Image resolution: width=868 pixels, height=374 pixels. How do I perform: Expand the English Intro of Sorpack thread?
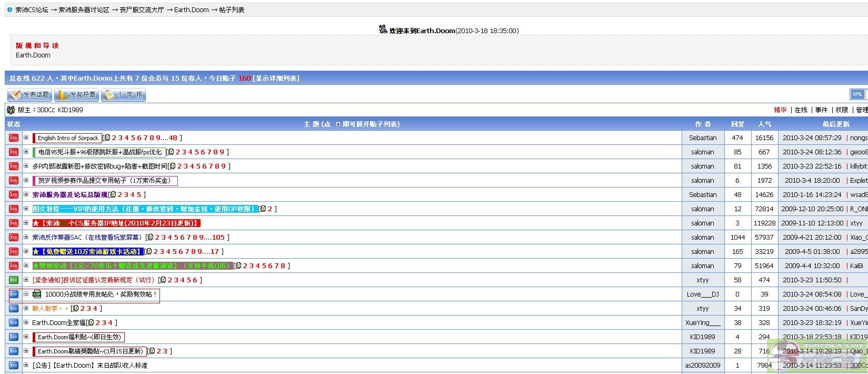(26, 137)
